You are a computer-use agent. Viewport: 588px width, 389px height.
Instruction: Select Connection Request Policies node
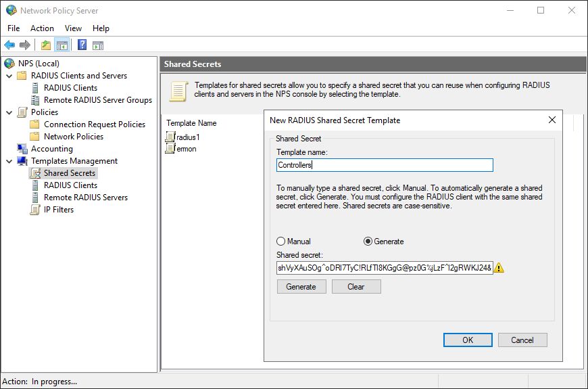(95, 124)
